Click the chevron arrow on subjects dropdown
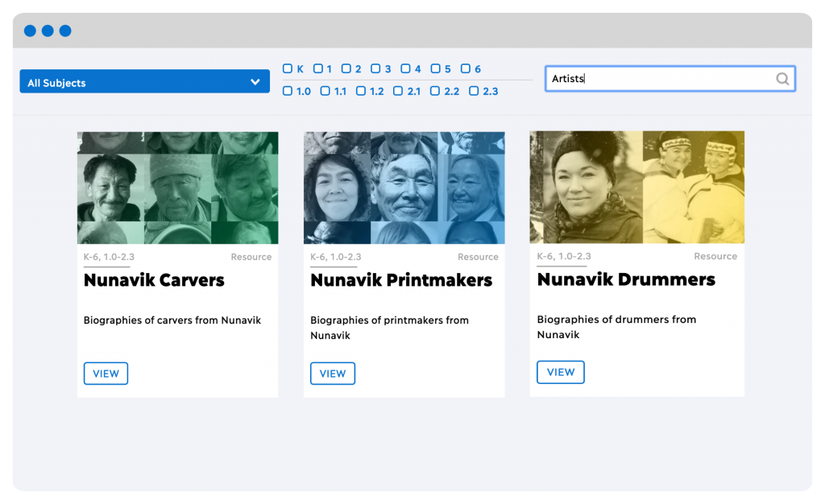The height and width of the screenshot is (504, 825). (255, 82)
